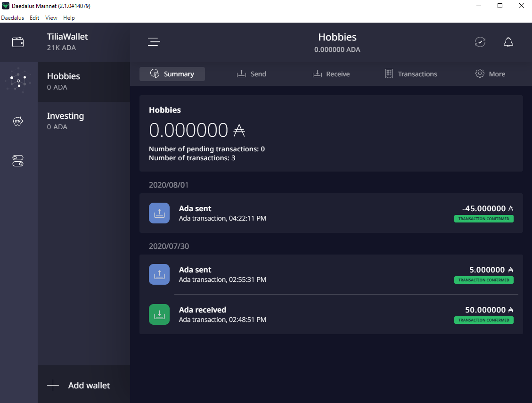The image size is (532, 403).
Task: Toggle the hamburger sidebar menu icon
Action: coord(154,42)
